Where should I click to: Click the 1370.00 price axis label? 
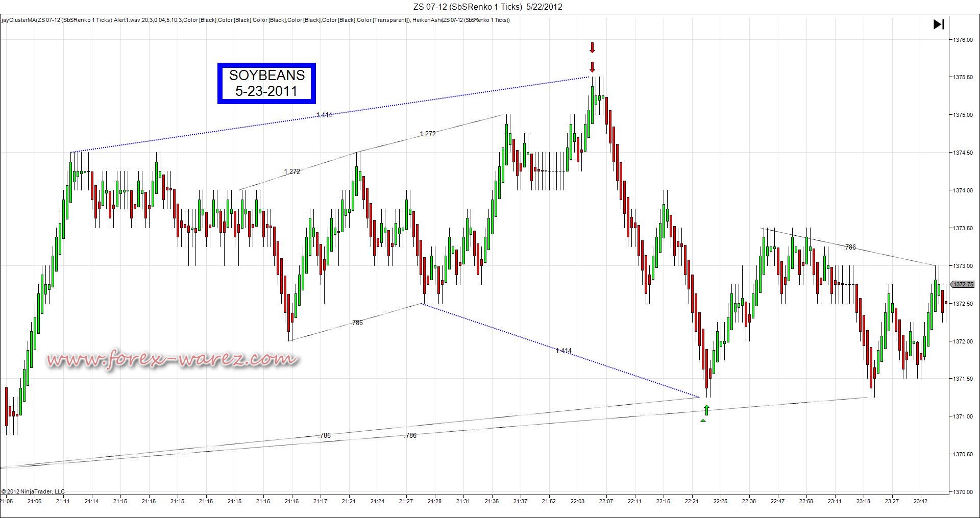pos(962,492)
